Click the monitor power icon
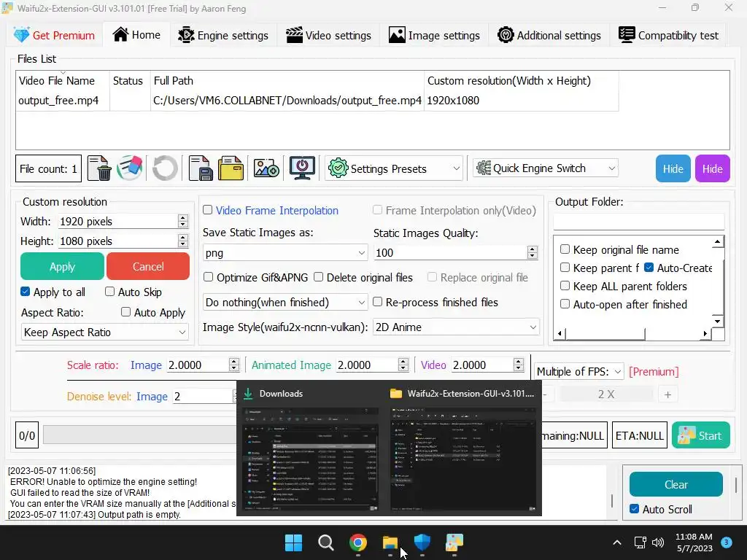The image size is (747, 560). pos(303,168)
